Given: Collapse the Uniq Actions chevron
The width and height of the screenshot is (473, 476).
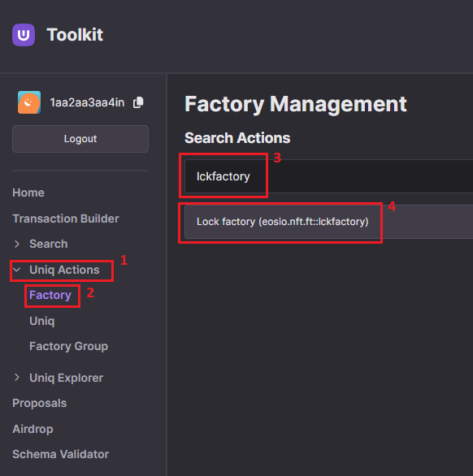Looking at the screenshot, I should 17,270.
